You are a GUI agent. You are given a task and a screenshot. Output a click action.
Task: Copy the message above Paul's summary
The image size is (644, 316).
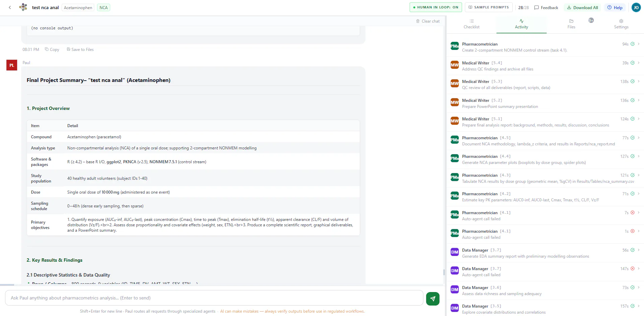tap(52, 50)
